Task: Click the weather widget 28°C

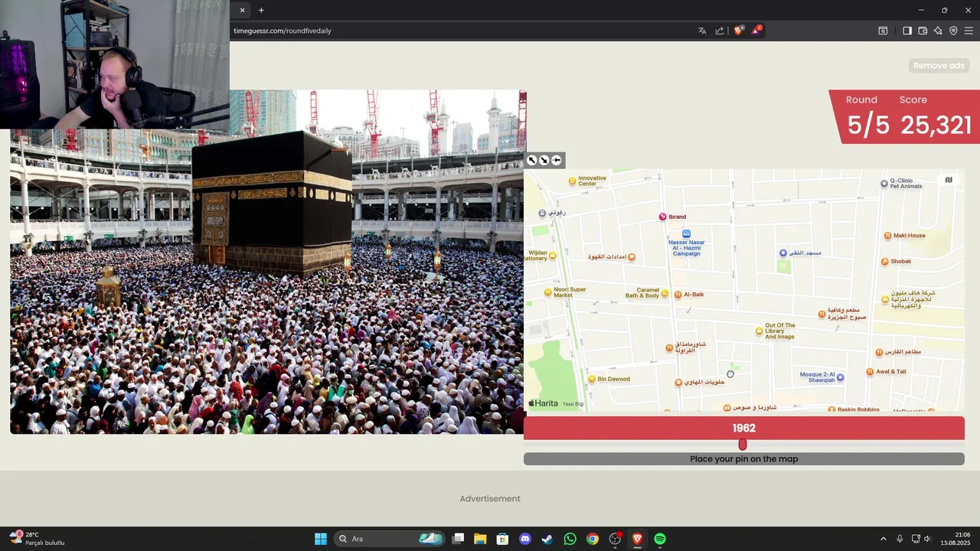Action: [x=37, y=539]
